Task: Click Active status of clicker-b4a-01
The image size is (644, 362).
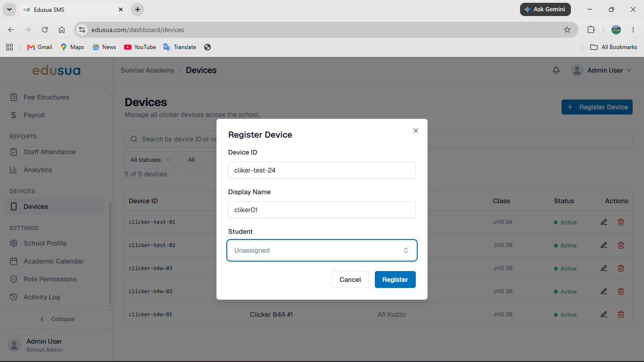Action: (565, 315)
